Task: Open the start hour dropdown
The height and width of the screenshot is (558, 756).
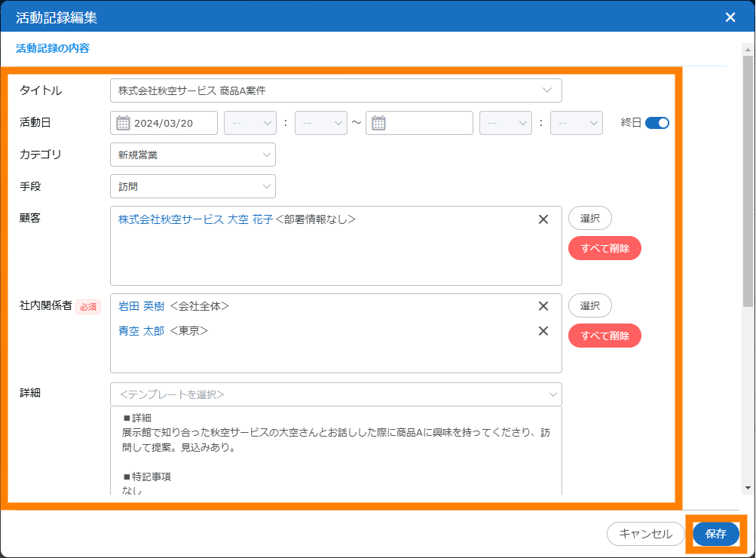Action: pos(250,123)
